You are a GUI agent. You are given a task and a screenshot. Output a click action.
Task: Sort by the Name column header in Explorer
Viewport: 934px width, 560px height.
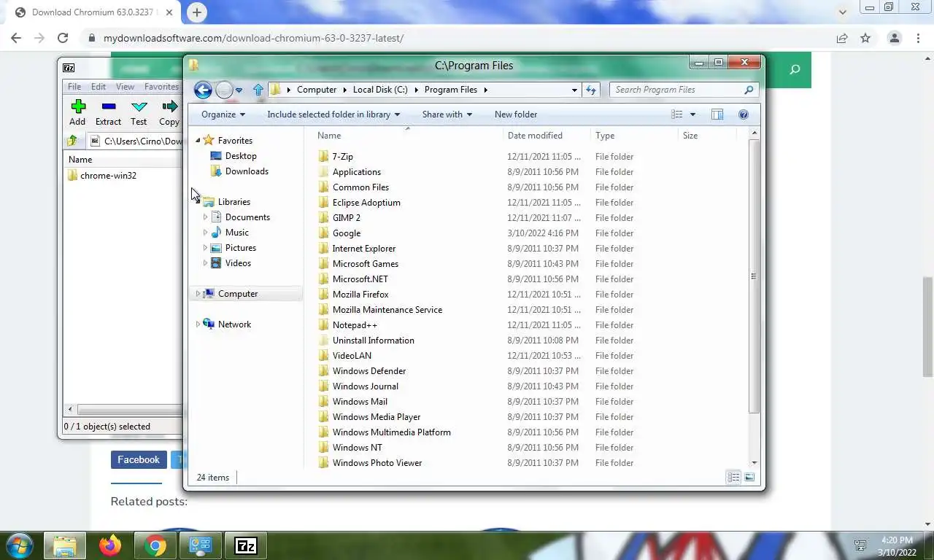407,136
